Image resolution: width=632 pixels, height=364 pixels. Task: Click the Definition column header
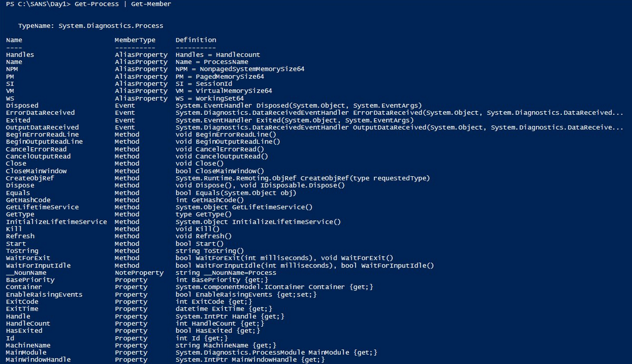tap(196, 40)
